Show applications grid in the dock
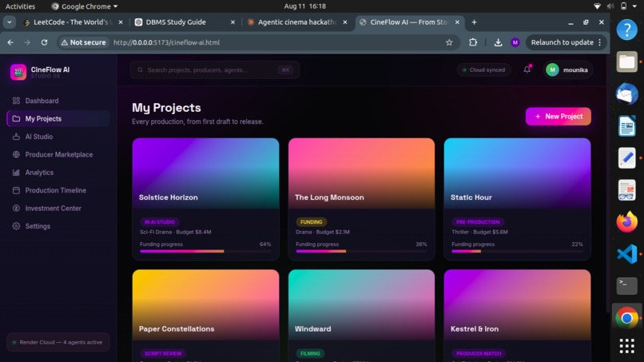The height and width of the screenshot is (362, 644). 626,346
